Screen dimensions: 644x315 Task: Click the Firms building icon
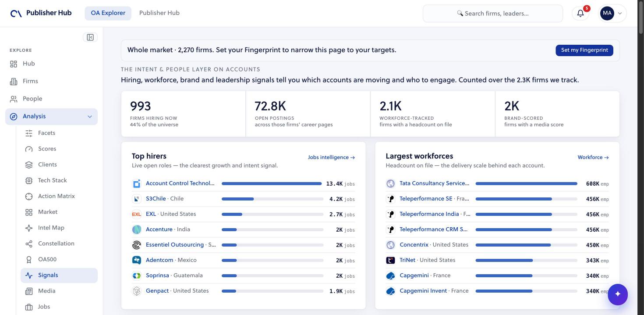[14, 82]
